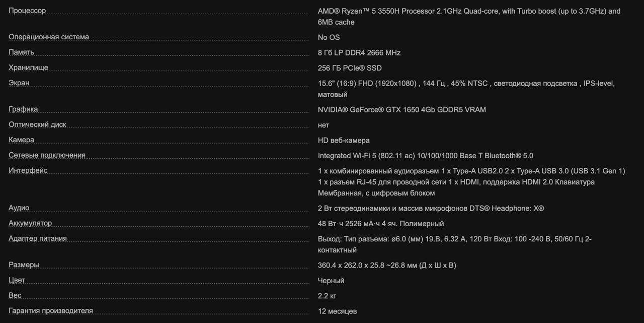Click the Память row label
Viewport: 644px width, 323px height.
22,52
